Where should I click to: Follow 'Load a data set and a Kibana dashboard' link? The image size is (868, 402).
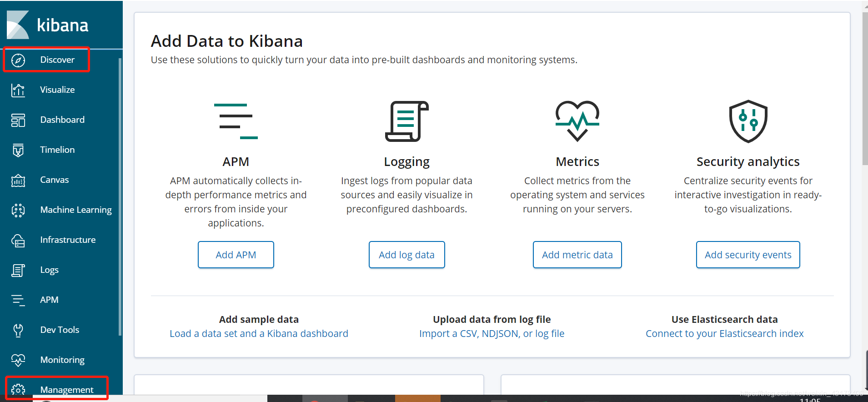[x=259, y=333]
